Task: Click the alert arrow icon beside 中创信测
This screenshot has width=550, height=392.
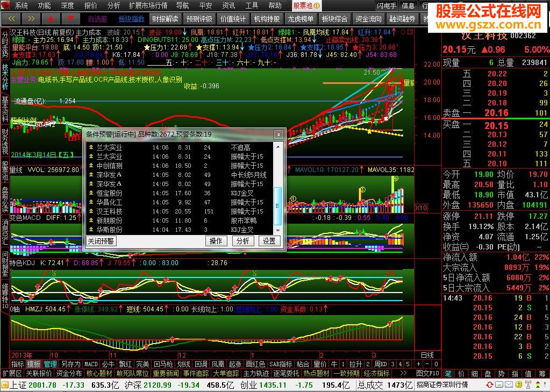Action: pos(91,166)
